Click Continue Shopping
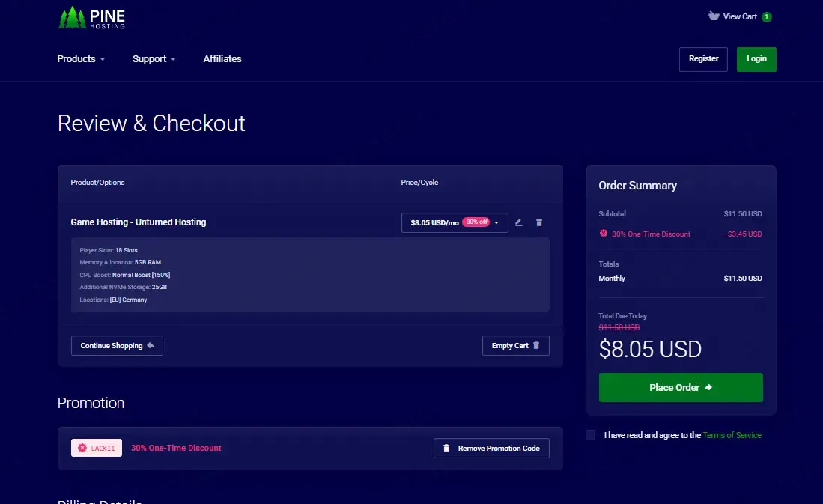The height and width of the screenshot is (504, 823). (x=117, y=345)
